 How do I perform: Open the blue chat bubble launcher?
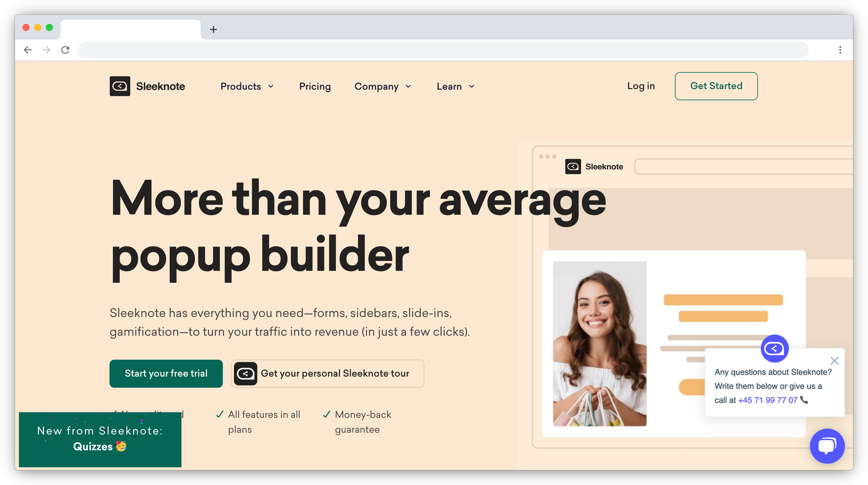pyautogui.click(x=827, y=446)
